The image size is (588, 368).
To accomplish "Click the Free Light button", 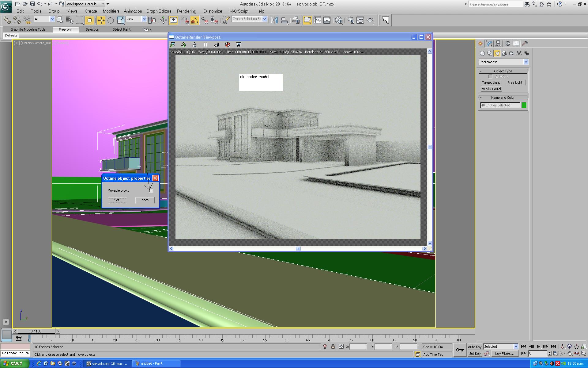I will [514, 82].
